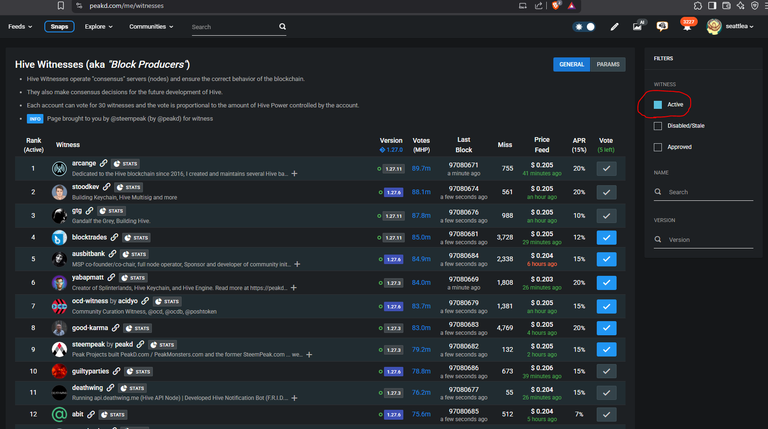
Task: Uncheck the Active witness filter
Action: tap(658, 105)
